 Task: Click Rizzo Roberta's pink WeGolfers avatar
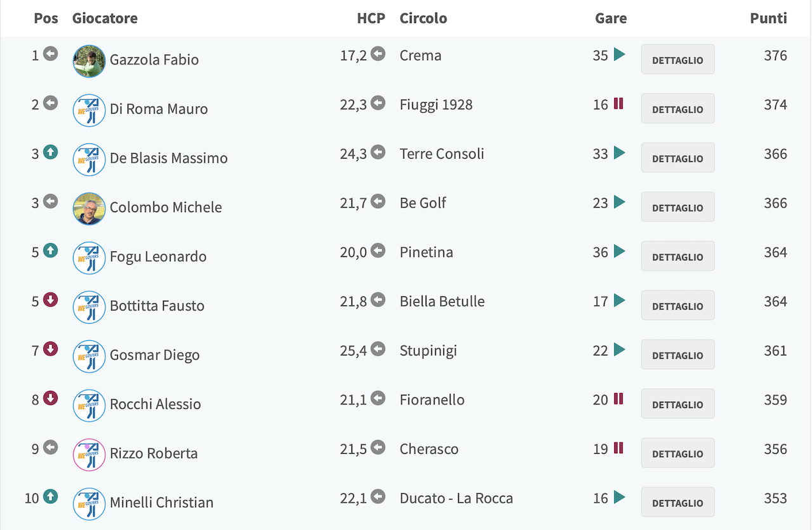[x=89, y=454]
